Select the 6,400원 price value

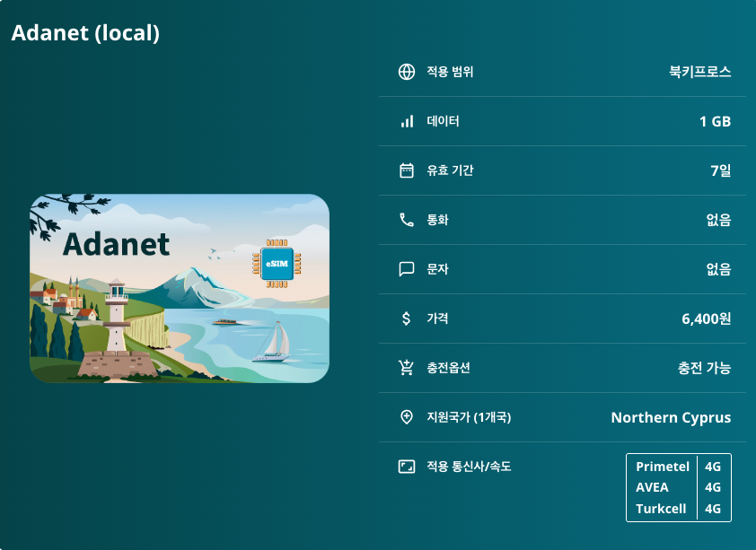[707, 319]
